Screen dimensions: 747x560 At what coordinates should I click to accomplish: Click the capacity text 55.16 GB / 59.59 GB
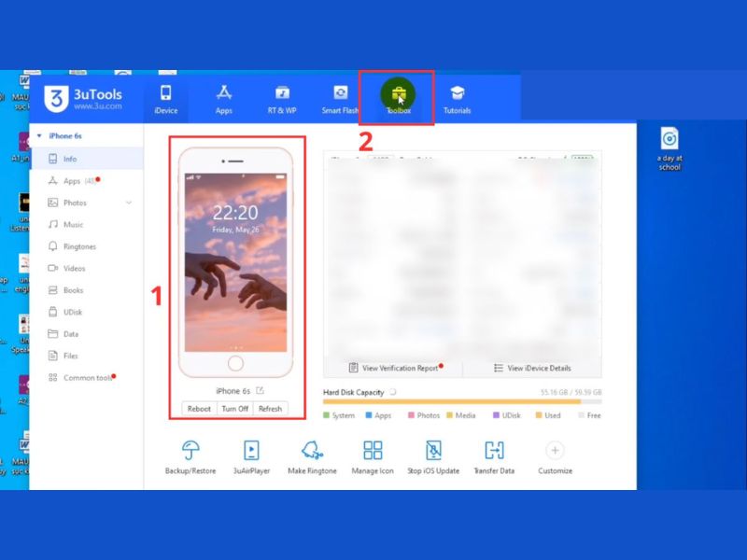point(571,392)
